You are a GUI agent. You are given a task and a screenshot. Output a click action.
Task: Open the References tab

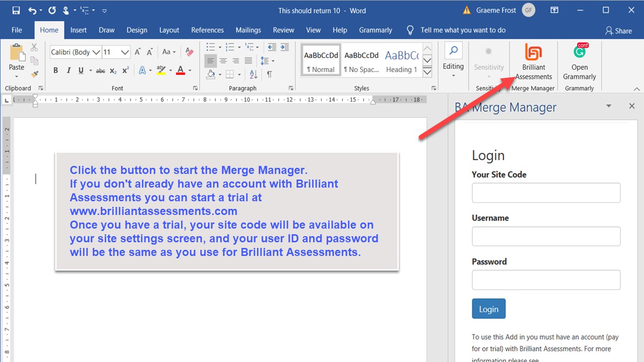coord(207,30)
